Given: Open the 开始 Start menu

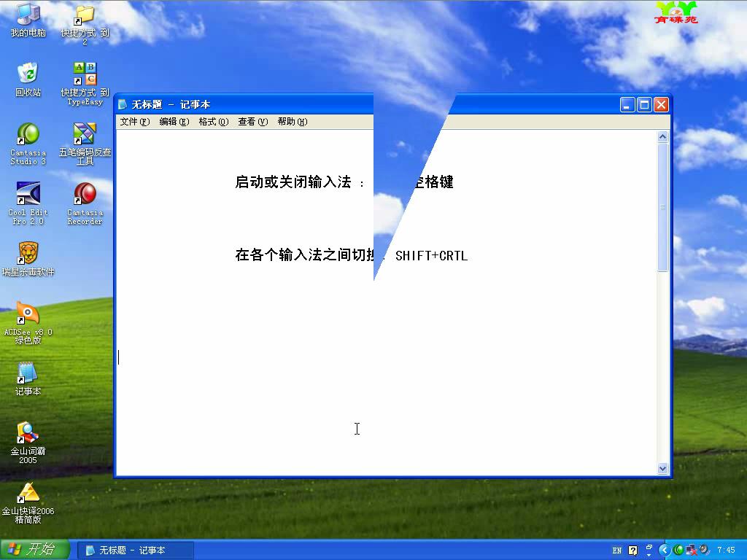Looking at the screenshot, I should pos(35,550).
